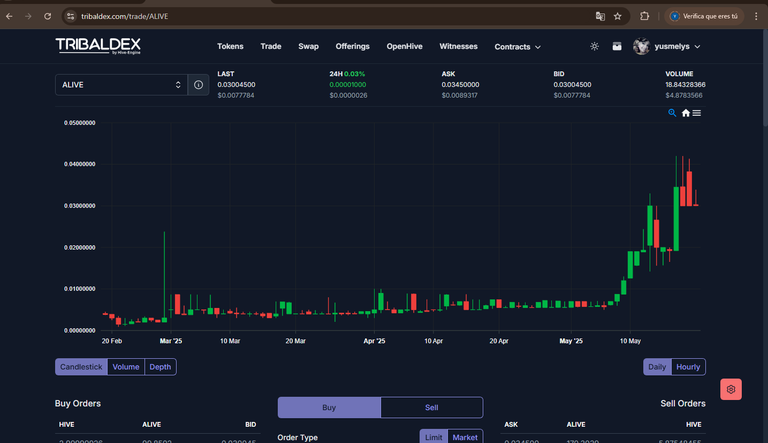Select the Buy order tab
This screenshot has height=443, width=768.
click(329, 407)
